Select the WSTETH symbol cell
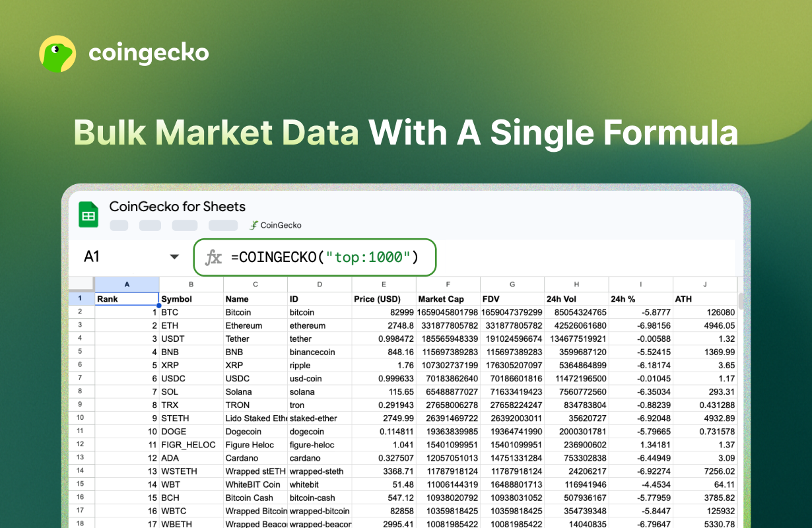The height and width of the screenshot is (528, 812). [x=191, y=471]
